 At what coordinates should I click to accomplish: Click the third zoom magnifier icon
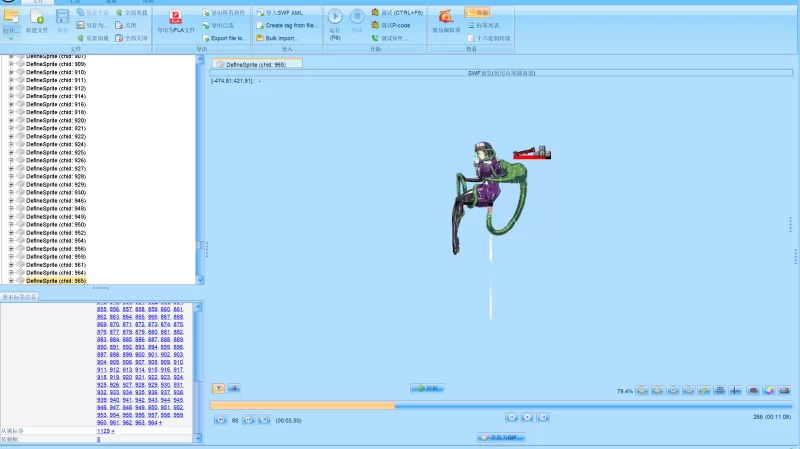673,391
